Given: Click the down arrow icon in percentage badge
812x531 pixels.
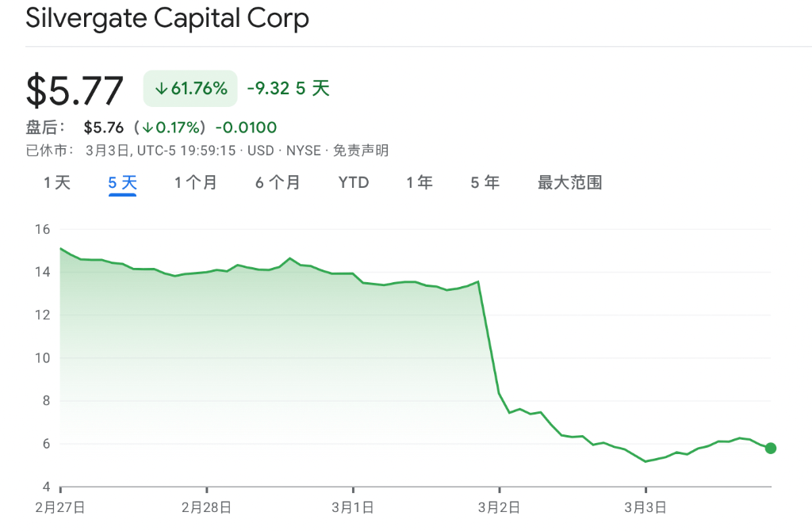Looking at the screenshot, I should (161, 89).
